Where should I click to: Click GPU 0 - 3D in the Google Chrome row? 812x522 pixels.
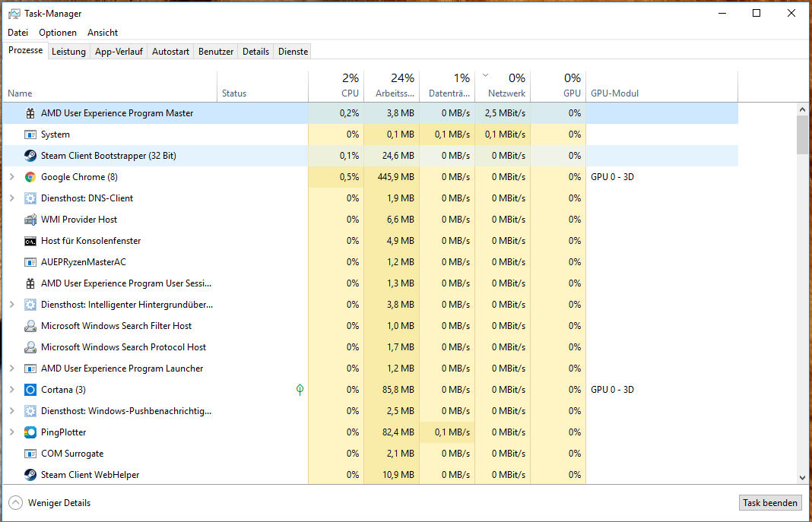click(612, 177)
